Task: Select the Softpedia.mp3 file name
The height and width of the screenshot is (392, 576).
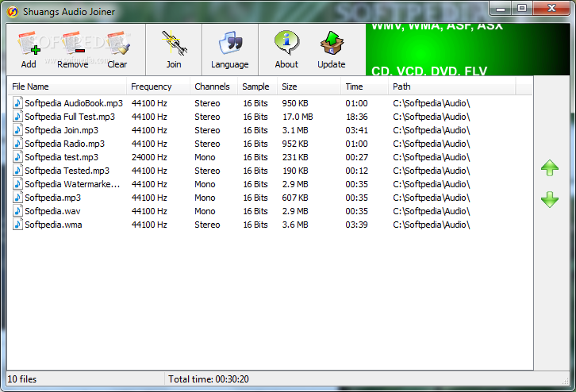Action: [53, 198]
